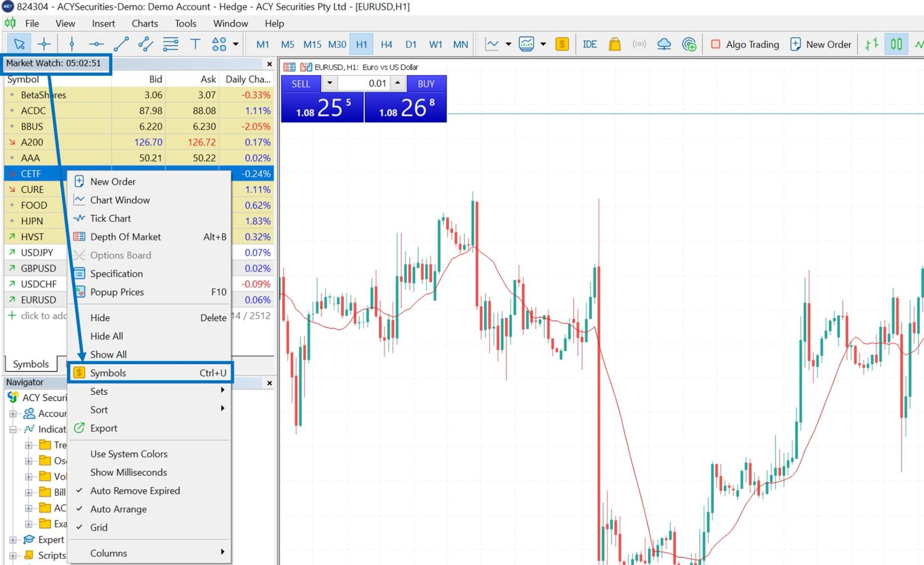Toggle Grid option in context menu

[99, 527]
